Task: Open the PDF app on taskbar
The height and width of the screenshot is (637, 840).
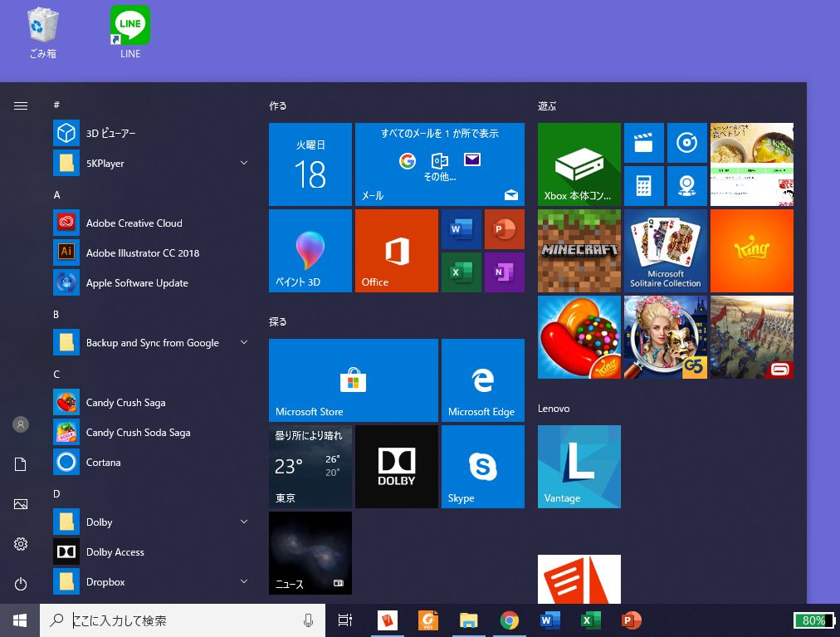Action: (x=427, y=620)
